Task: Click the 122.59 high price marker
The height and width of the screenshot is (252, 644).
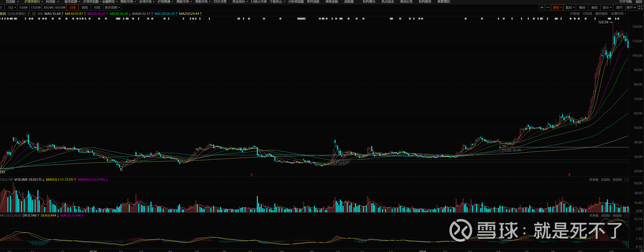Action: (x=603, y=22)
